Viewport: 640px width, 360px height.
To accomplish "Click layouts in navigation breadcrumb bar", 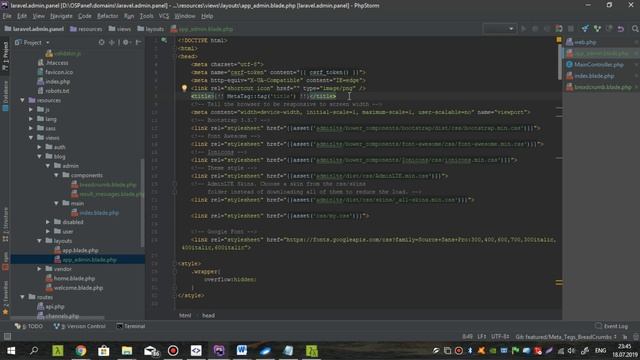I will pyautogui.click(x=151, y=29).
